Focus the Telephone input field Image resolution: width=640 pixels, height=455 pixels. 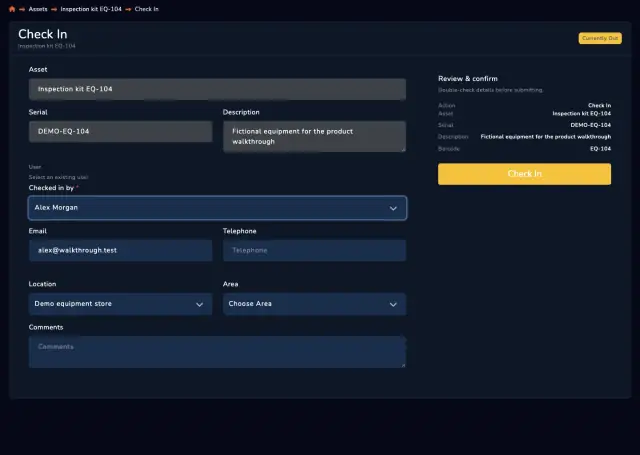pos(314,250)
